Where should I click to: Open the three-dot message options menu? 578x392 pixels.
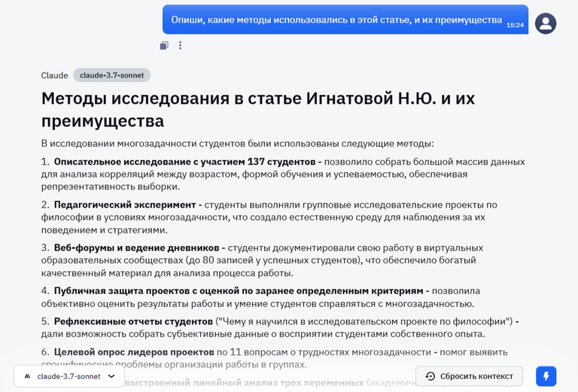pos(181,45)
